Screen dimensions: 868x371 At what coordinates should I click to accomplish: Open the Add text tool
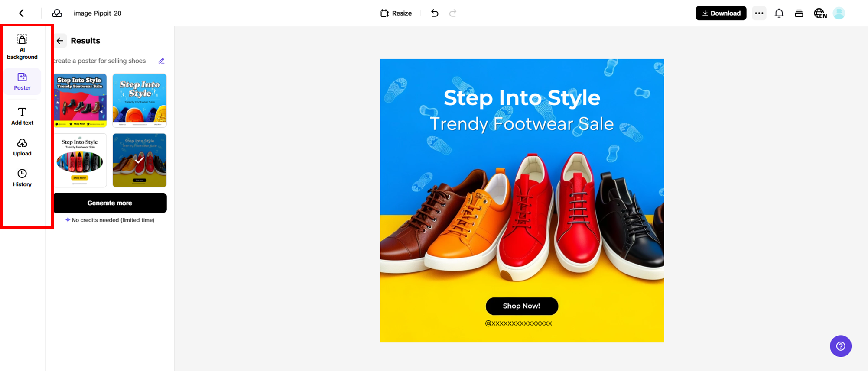pos(22,116)
